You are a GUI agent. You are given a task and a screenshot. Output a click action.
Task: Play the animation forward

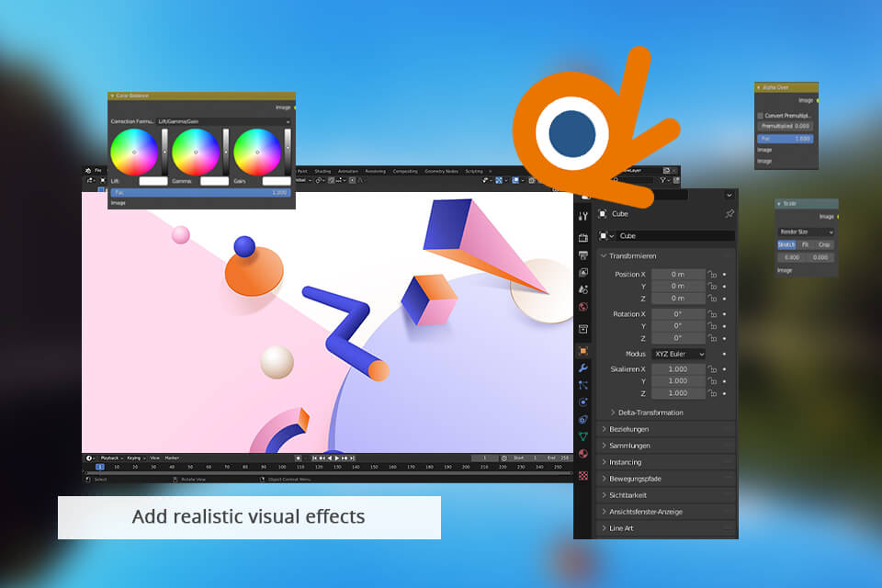(x=337, y=458)
